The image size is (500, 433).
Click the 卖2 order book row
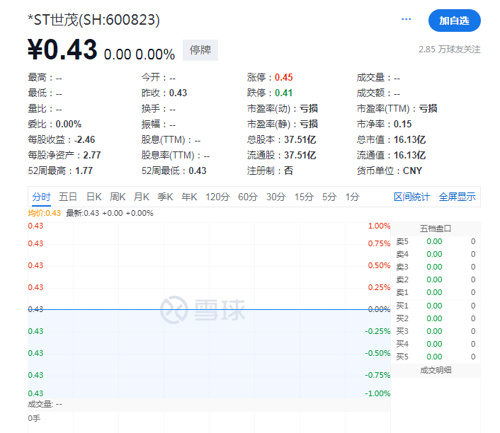pos(436,280)
